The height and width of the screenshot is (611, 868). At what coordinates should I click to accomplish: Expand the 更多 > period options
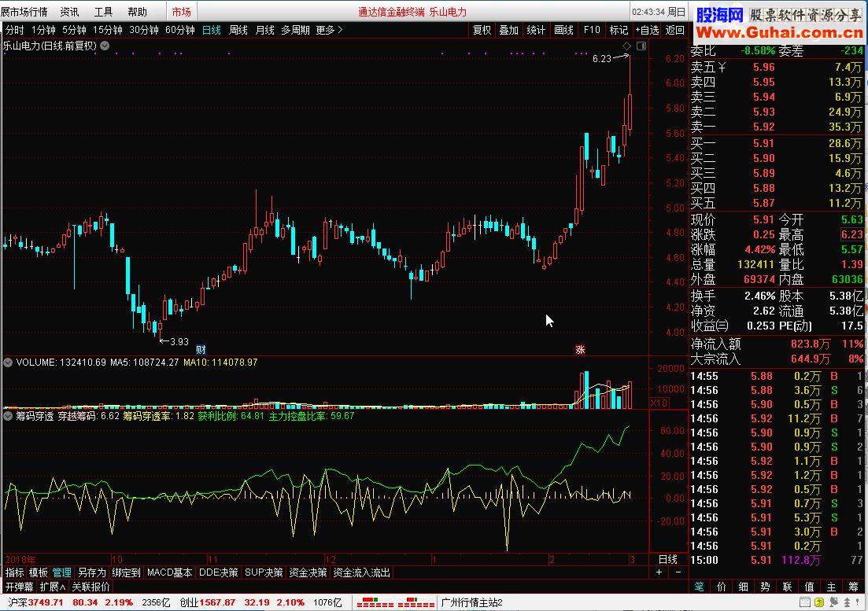pos(329,30)
